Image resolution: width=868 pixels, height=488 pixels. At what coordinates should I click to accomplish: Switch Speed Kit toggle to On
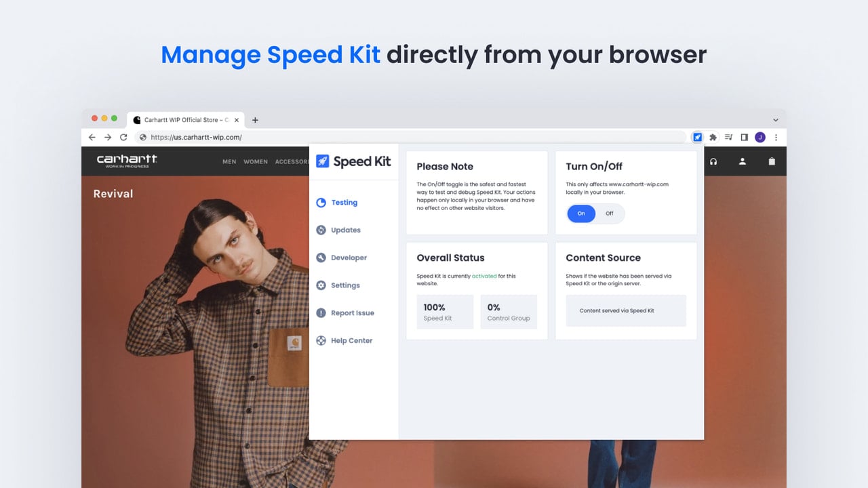(x=581, y=213)
